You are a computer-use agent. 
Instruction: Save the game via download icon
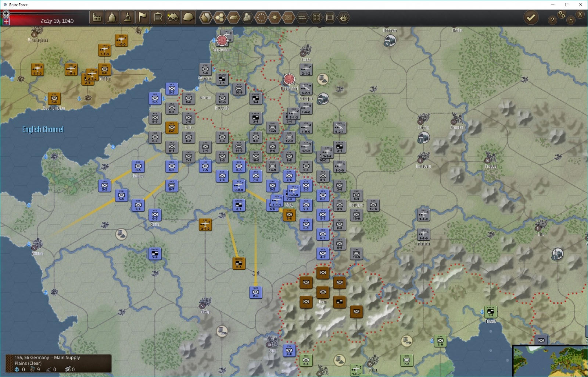571,20
